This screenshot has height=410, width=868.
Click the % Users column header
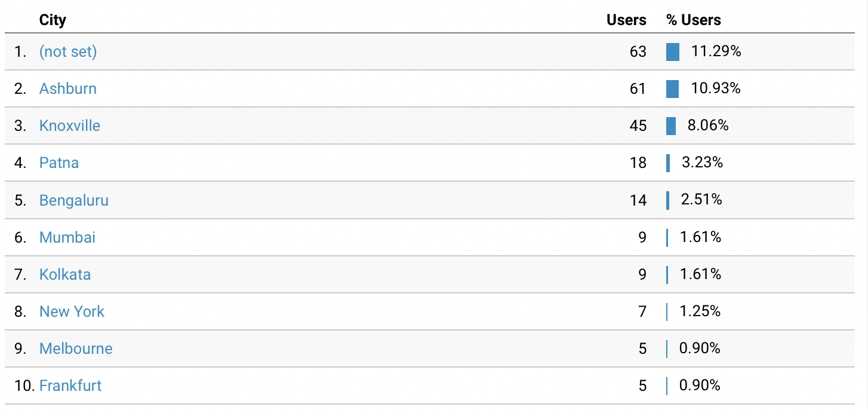[694, 20]
